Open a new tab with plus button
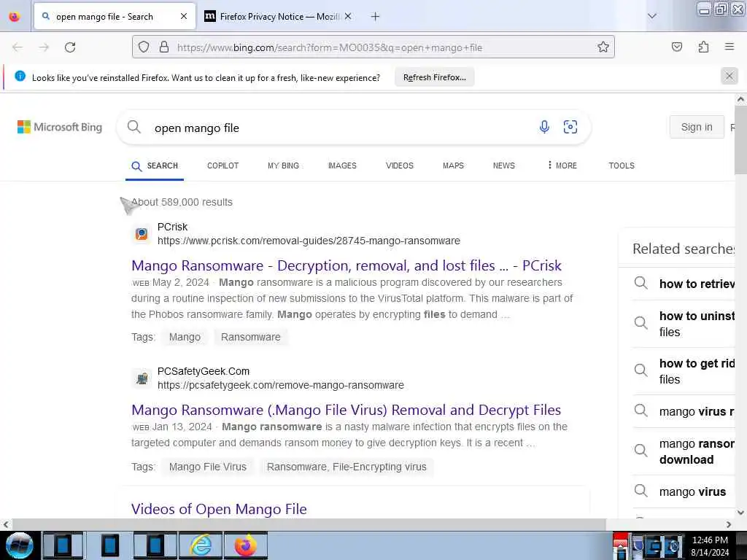The width and height of the screenshot is (747, 560). click(376, 17)
